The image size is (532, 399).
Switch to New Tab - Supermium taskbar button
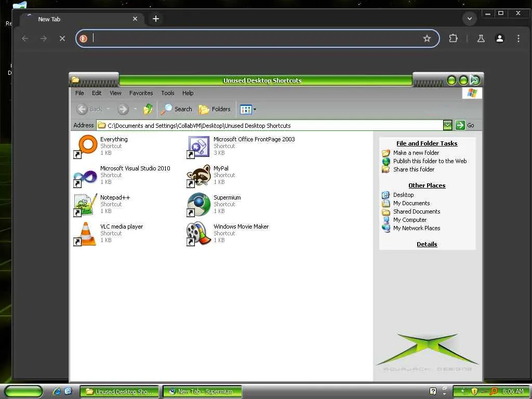(202, 392)
